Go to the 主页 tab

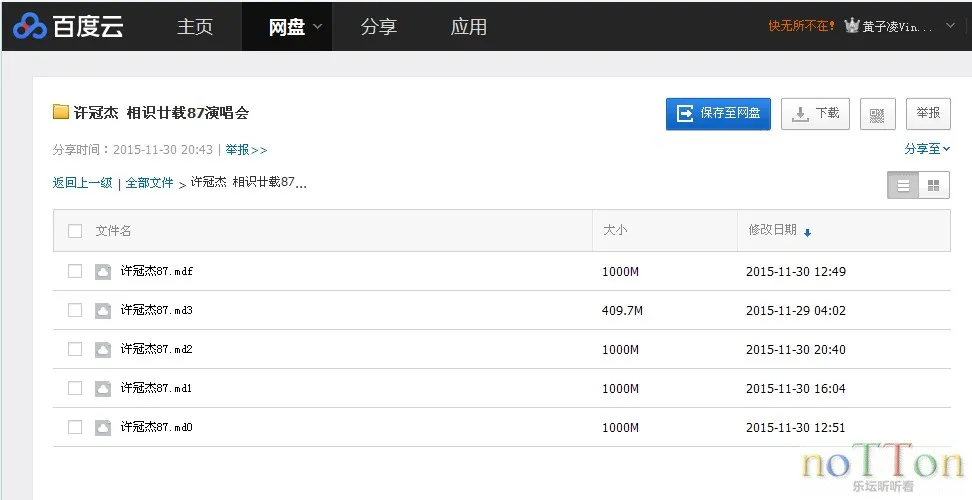pyautogui.click(x=195, y=27)
